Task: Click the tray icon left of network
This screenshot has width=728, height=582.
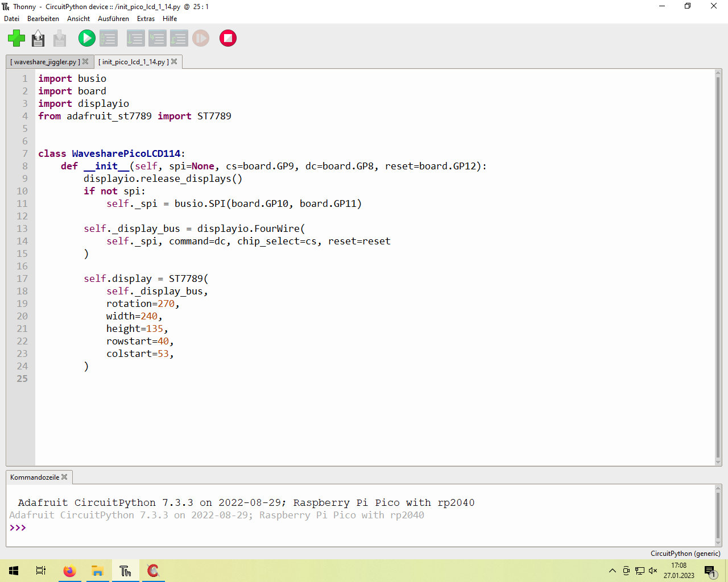Action: [x=626, y=571]
